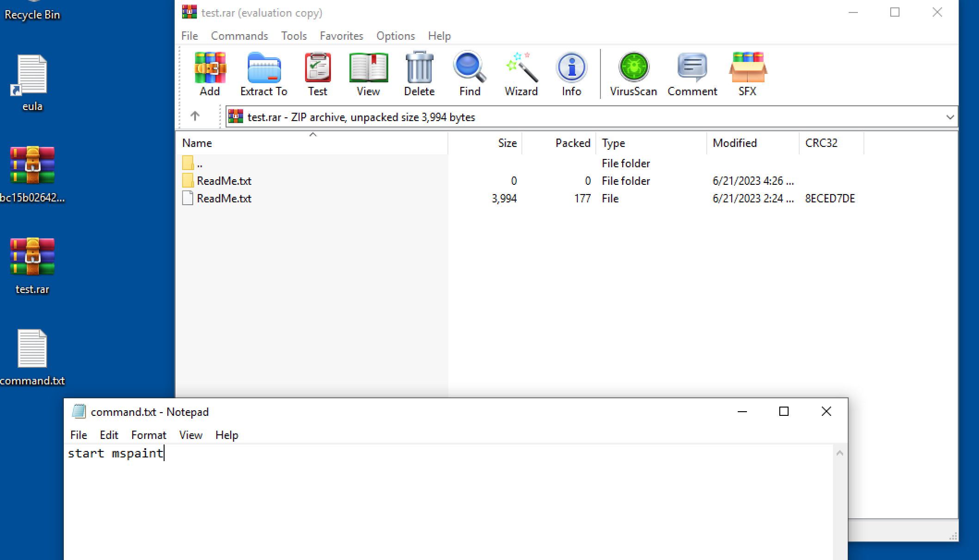Go up one folder level arrow
979x560 pixels.
195,116
